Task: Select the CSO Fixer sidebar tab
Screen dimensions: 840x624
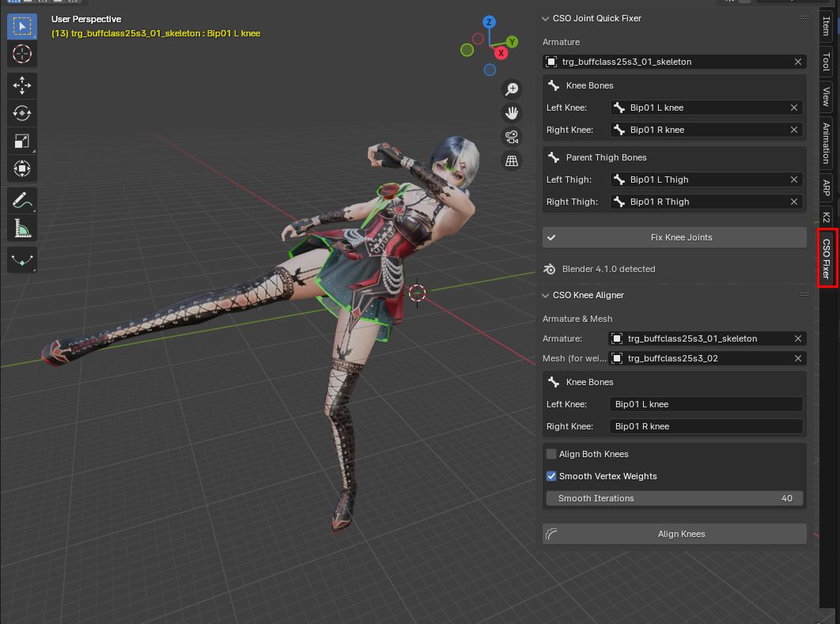Action: [x=827, y=258]
